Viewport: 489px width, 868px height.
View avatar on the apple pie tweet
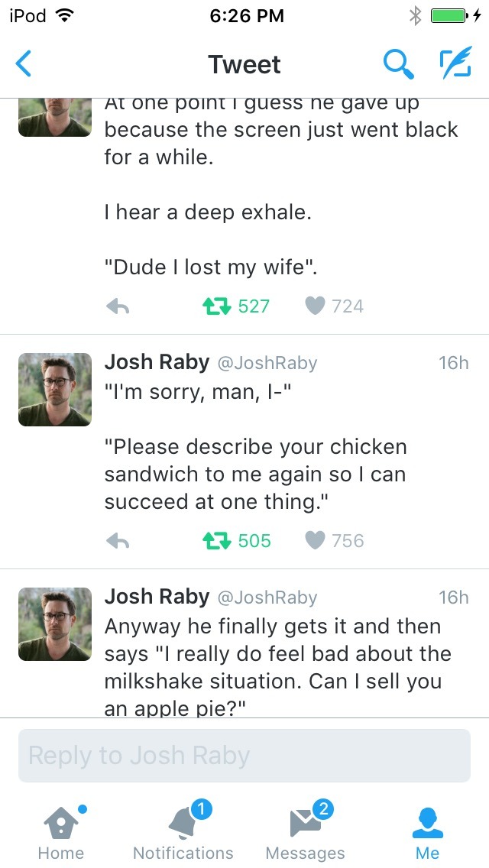55,624
